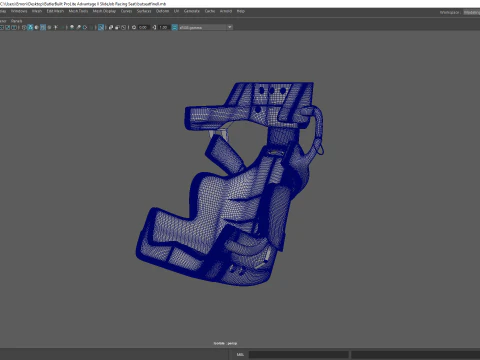
Task: Click the use all lights icon
Action: coord(56,27)
